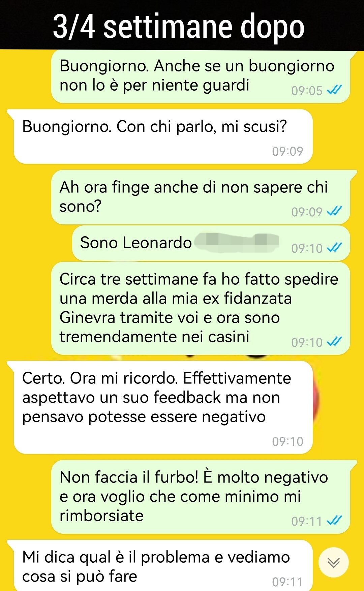
Task: Tap the scroll-to-bottom double chevron button
Action: point(333,562)
